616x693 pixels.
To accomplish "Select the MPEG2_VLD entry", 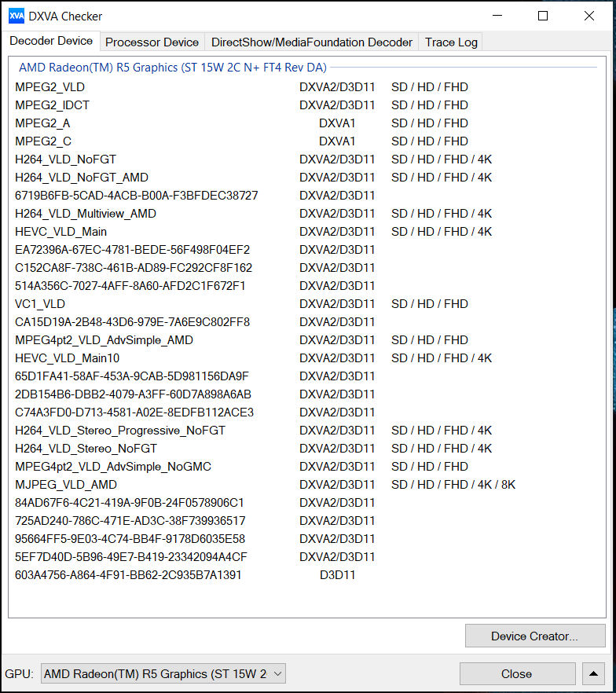I will (x=49, y=87).
